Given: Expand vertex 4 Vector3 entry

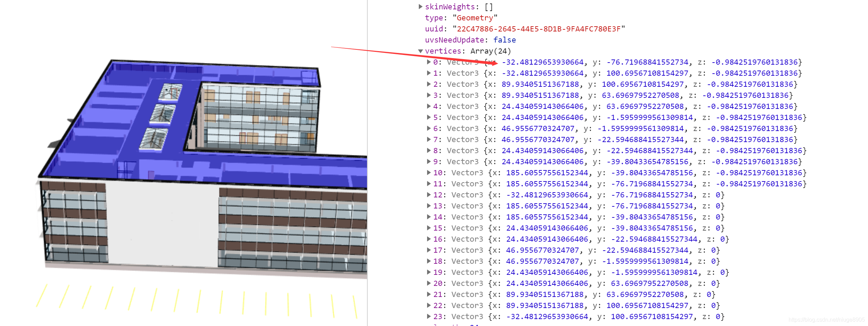Looking at the screenshot, I should (x=429, y=106).
